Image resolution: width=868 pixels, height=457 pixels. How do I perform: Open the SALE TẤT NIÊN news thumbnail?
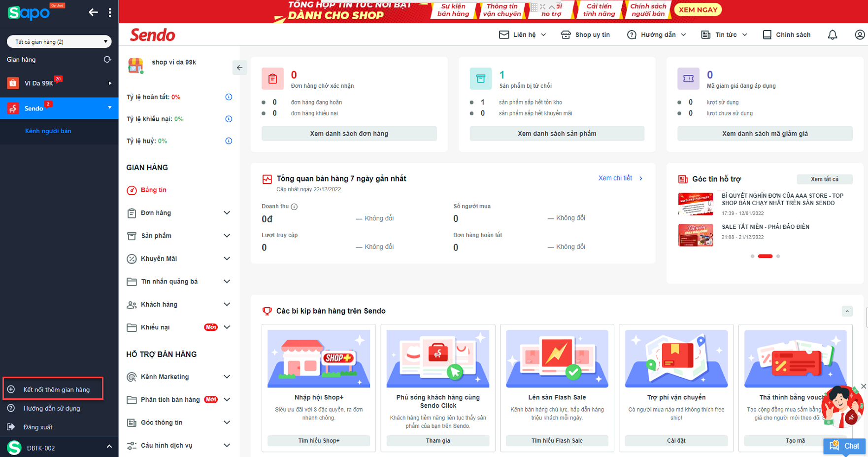coord(696,235)
